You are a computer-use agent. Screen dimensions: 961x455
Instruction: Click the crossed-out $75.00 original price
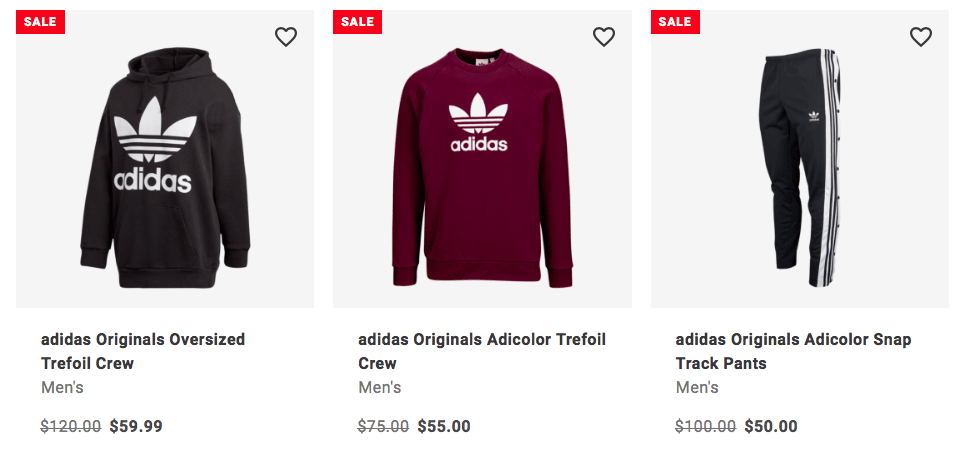tap(383, 426)
